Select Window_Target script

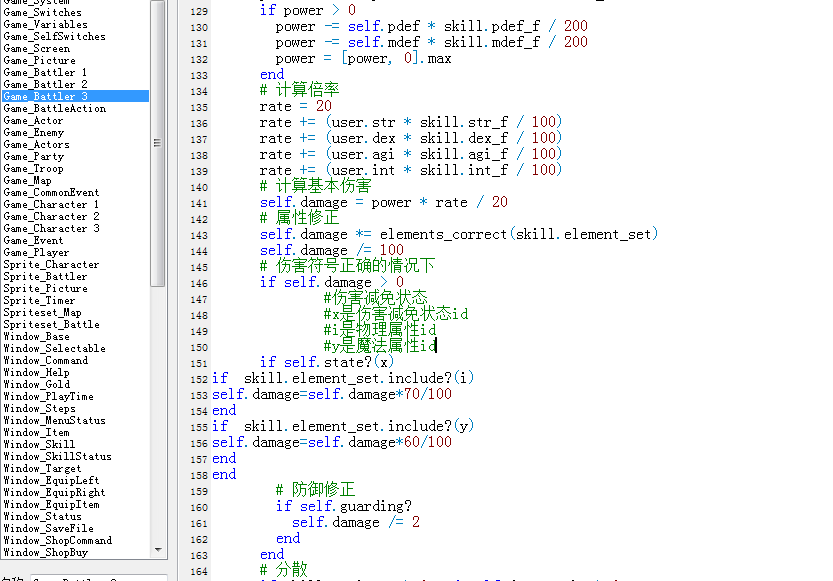(42, 468)
